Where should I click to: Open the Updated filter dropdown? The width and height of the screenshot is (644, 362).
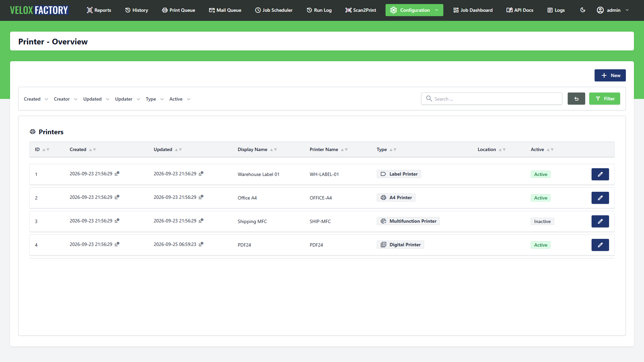(x=96, y=99)
